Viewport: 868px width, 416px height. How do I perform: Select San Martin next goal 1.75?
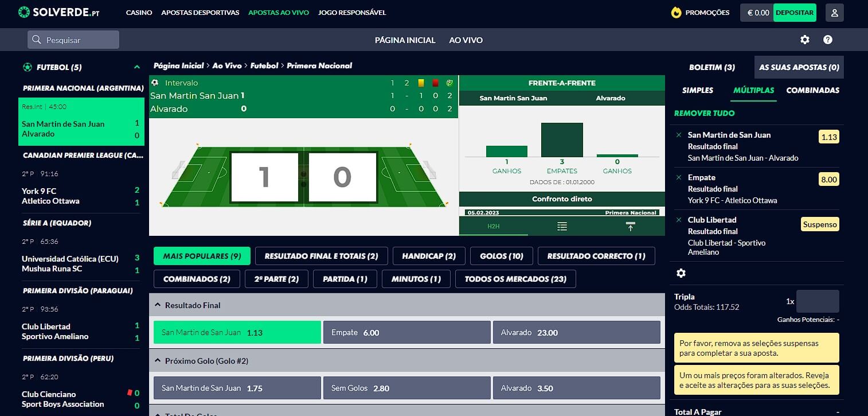[x=237, y=388]
